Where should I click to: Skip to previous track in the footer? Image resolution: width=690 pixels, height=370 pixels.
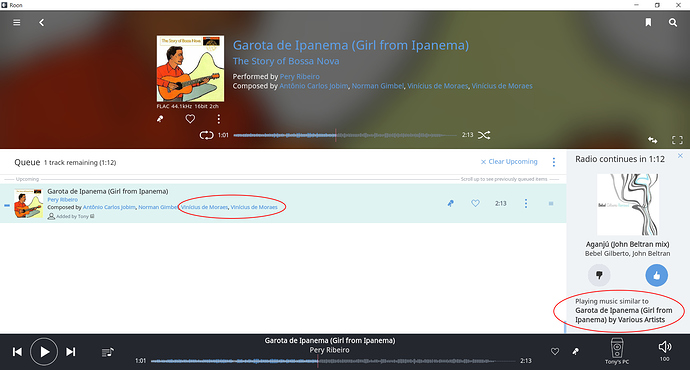pos(17,352)
